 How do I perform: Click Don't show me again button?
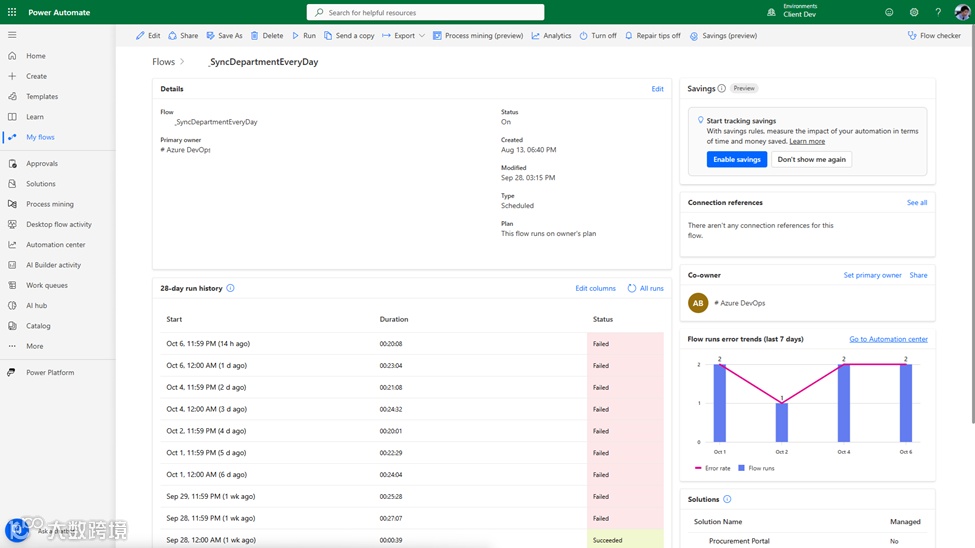coord(811,159)
